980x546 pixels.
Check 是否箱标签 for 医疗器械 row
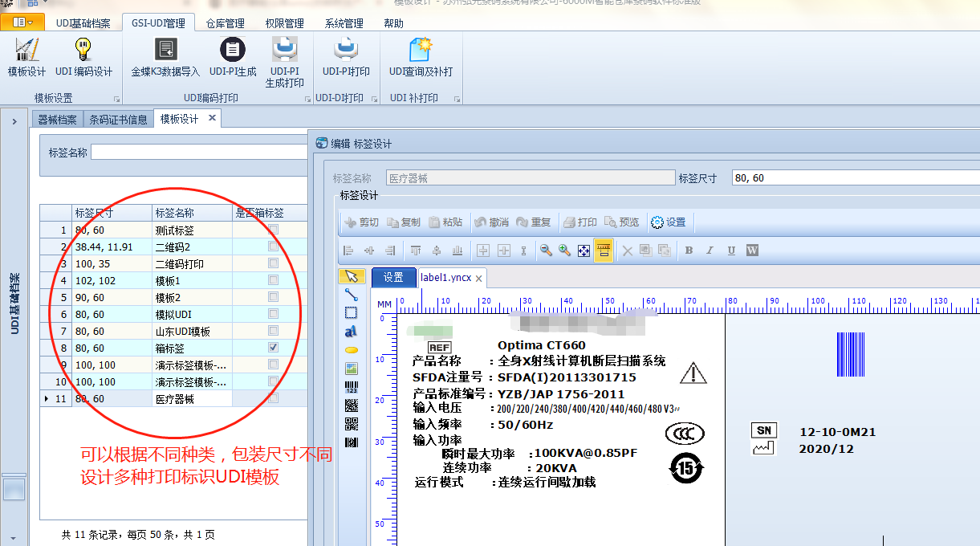273,398
